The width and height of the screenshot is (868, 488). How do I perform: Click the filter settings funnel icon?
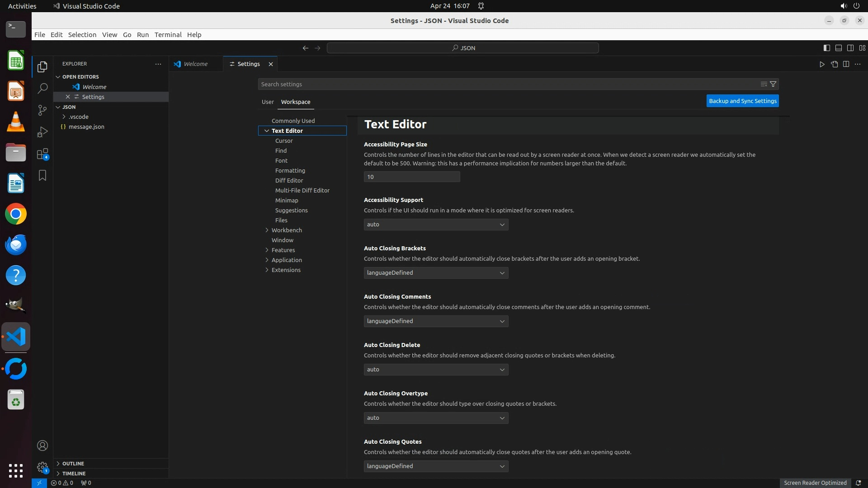(773, 84)
